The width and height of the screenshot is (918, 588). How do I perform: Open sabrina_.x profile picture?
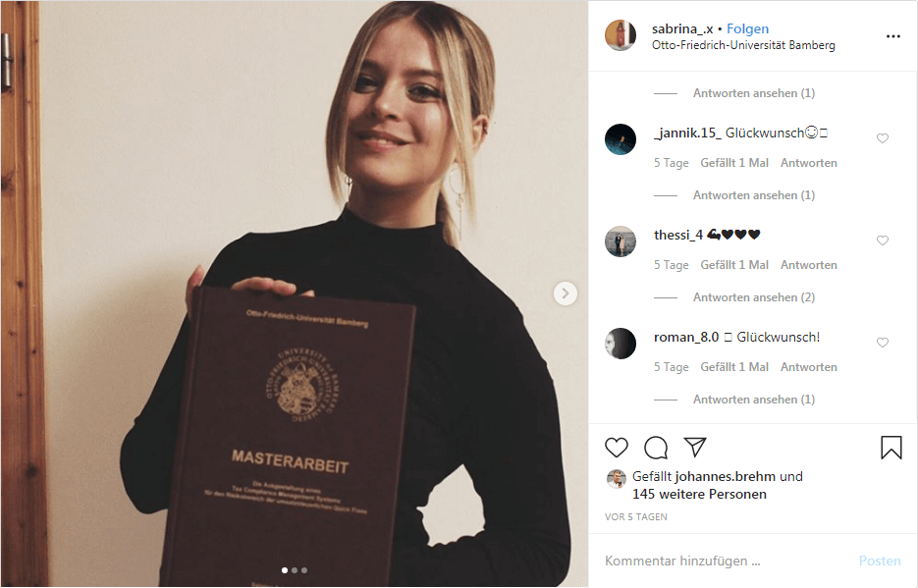pos(620,35)
